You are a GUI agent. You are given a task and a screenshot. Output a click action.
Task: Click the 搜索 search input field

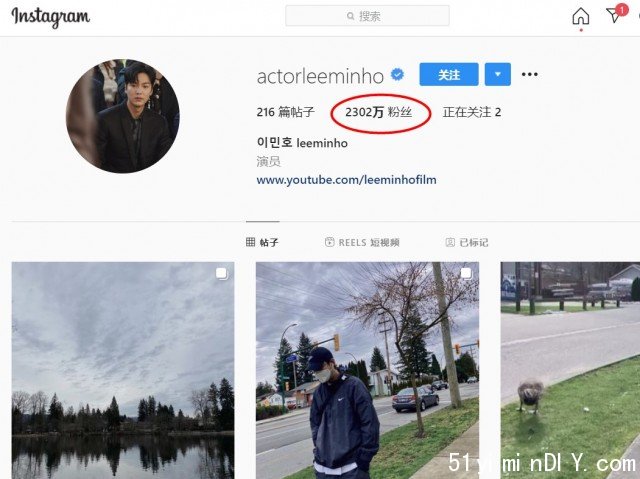pyautogui.click(x=367, y=16)
